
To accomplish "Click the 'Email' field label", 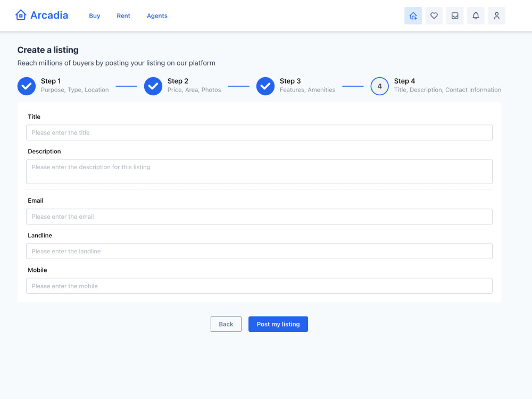I will tap(35, 201).
